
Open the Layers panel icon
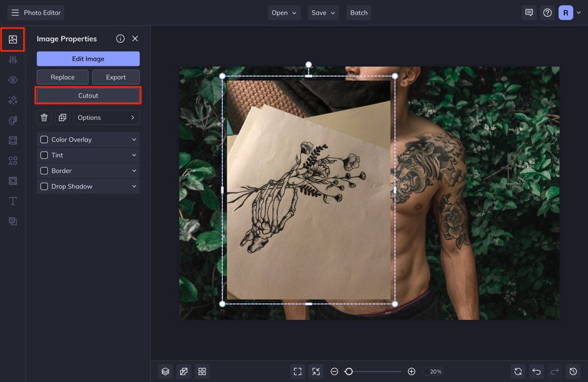pos(166,371)
